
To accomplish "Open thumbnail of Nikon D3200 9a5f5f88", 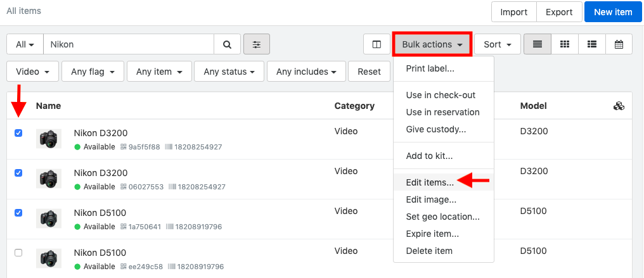I will (x=49, y=139).
